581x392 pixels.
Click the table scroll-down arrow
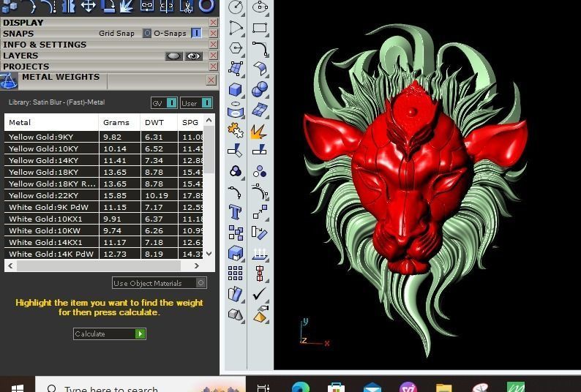(209, 254)
